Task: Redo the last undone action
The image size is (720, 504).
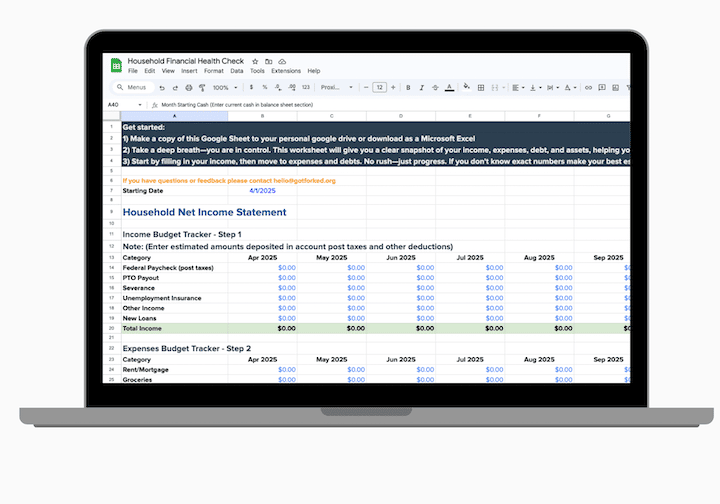Action: [175, 88]
